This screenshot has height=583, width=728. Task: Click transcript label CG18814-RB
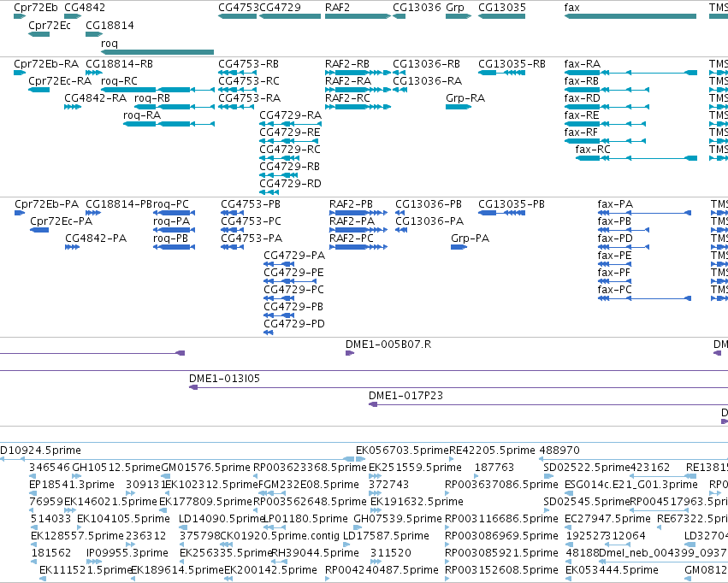[119, 63]
